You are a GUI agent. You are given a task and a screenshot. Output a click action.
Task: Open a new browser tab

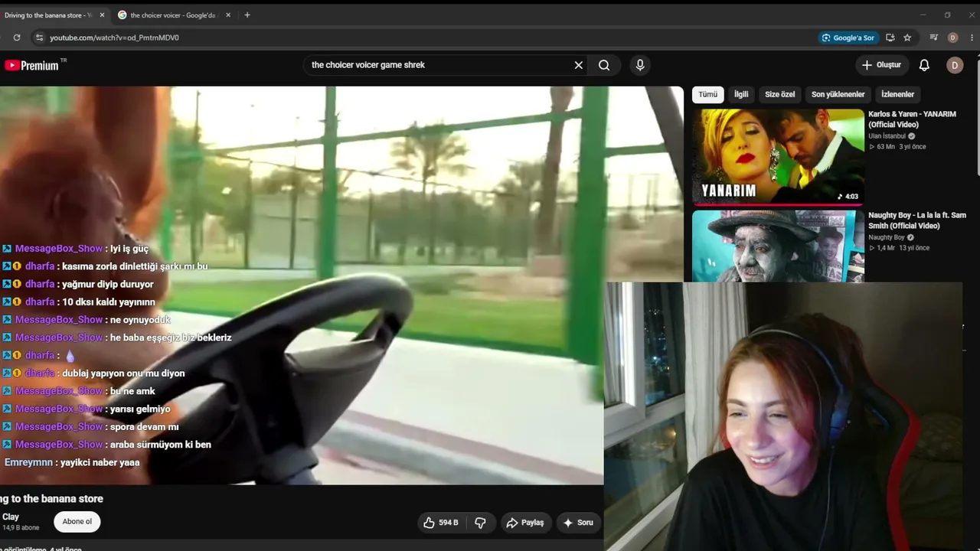click(247, 15)
